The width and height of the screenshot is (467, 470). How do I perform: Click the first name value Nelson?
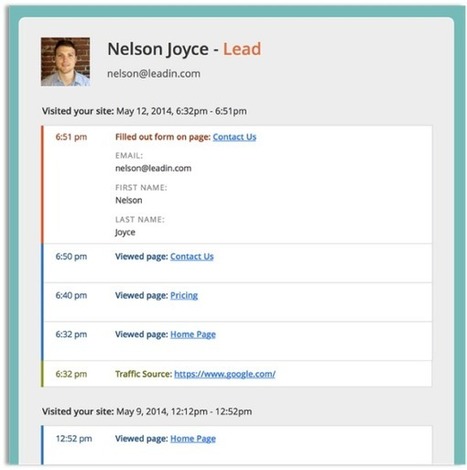(x=129, y=200)
